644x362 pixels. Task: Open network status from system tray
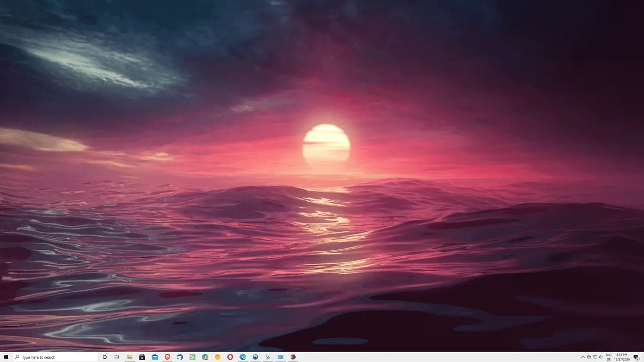coord(595,357)
